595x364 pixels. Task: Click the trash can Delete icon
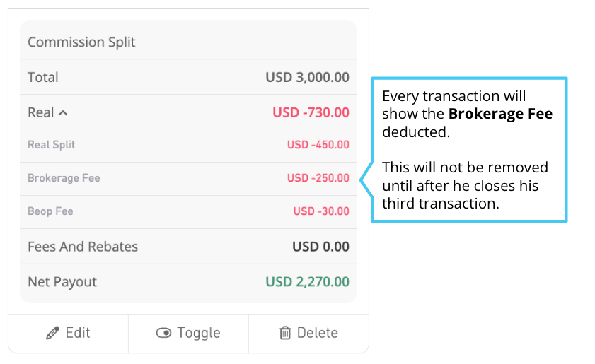(285, 333)
